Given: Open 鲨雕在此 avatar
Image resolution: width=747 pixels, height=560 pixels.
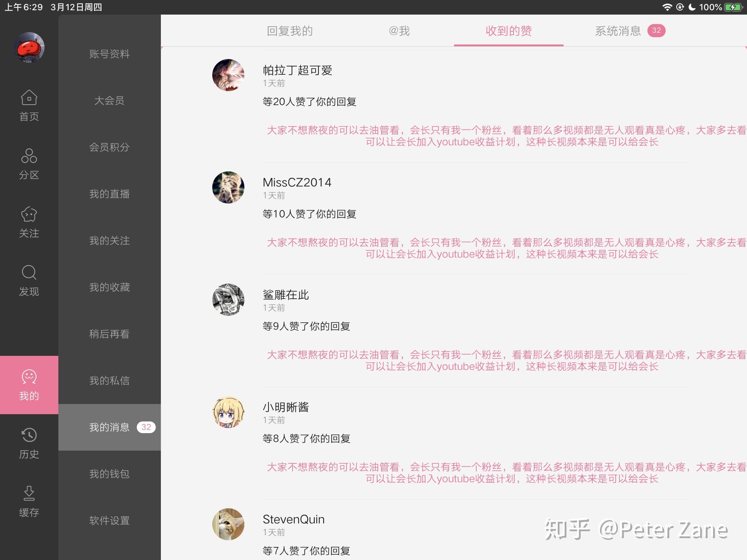Looking at the screenshot, I should pos(228,300).
